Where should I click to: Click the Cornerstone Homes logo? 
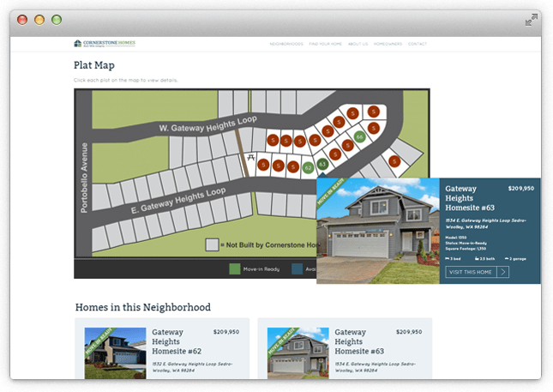[x=105, y=44]
